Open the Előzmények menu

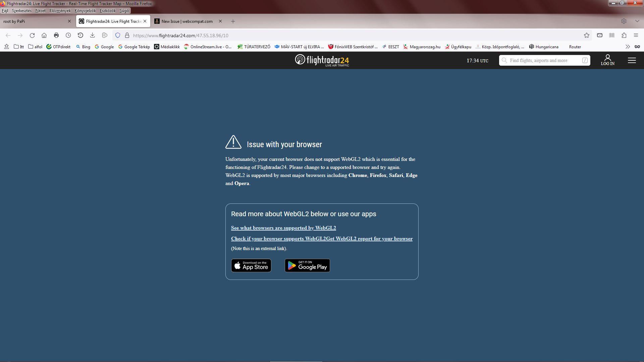point(60,11)
